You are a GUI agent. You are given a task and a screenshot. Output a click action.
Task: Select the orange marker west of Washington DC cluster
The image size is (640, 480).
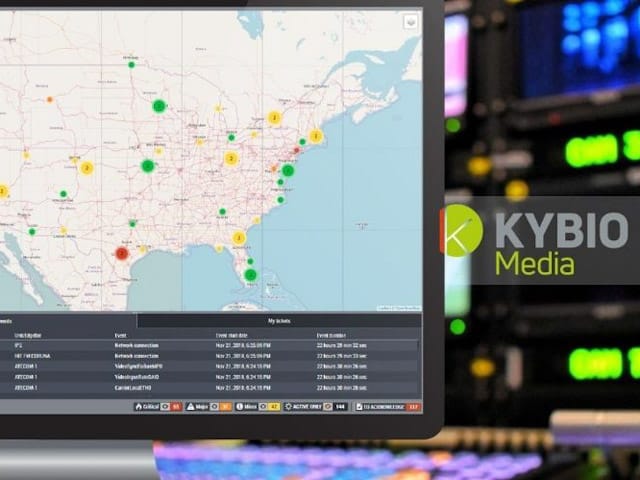point(274,169)
